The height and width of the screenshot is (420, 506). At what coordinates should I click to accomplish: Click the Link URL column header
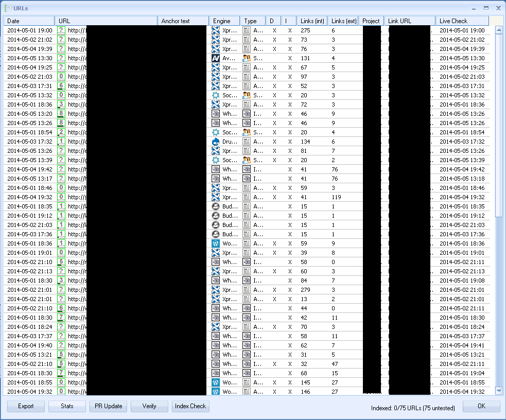(x=410, y=21)
